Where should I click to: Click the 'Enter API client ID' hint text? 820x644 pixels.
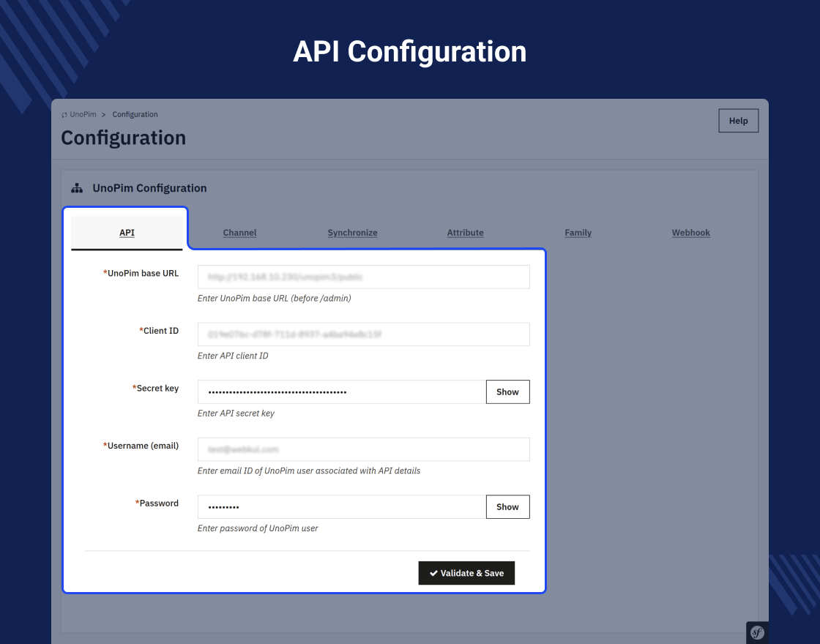pyautogui.click(x=233, y=356)
